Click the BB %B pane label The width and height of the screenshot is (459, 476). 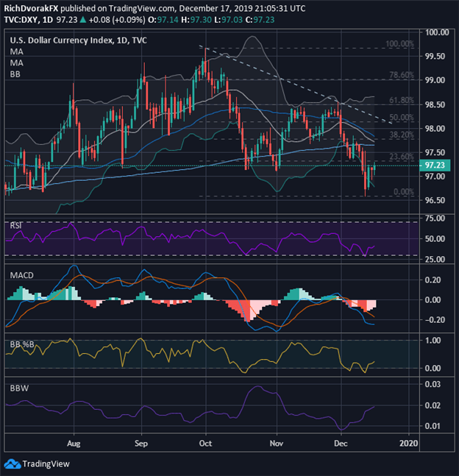[x=22, y=344]
